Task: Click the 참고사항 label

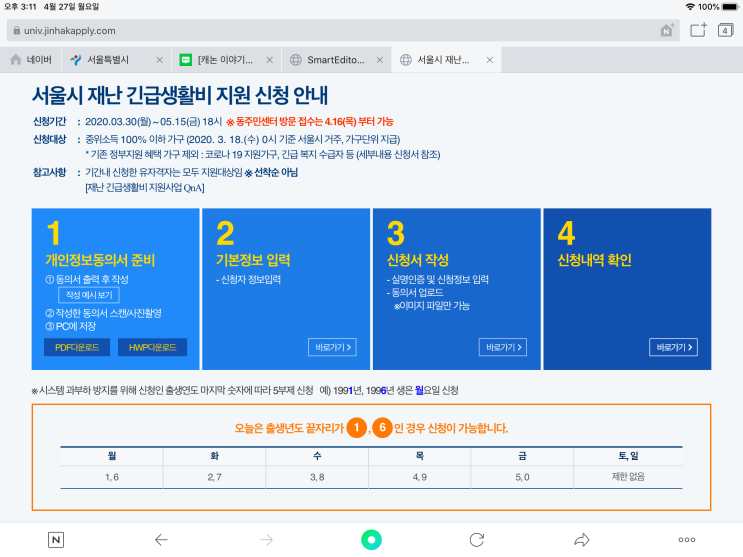Action: tap(49, 172)
